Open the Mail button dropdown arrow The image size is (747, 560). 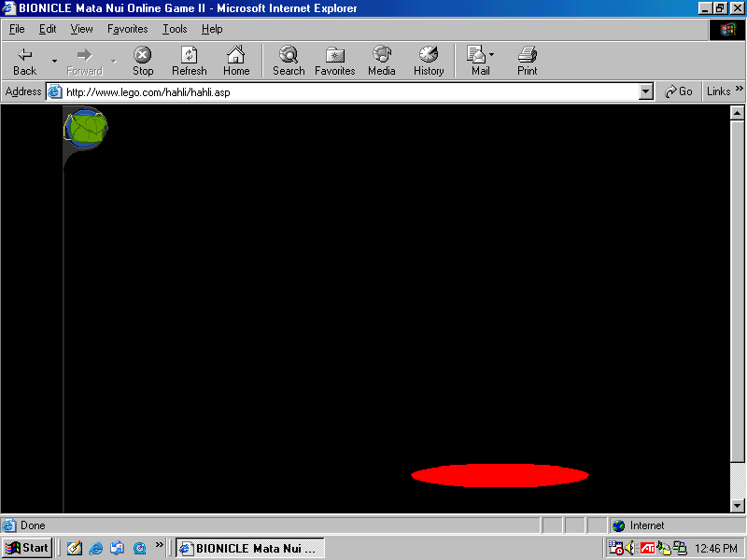click(x=490, y=53)
